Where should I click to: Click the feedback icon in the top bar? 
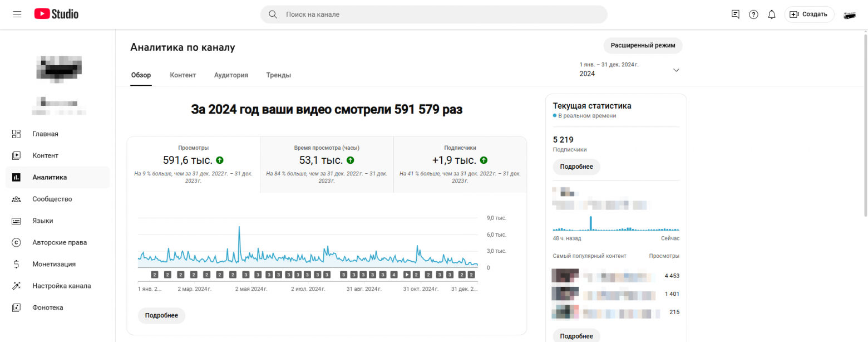point(735,14)
